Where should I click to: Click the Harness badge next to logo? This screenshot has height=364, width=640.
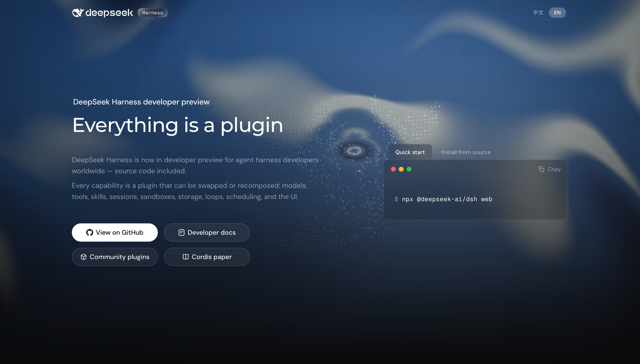[x=152, y=13]
